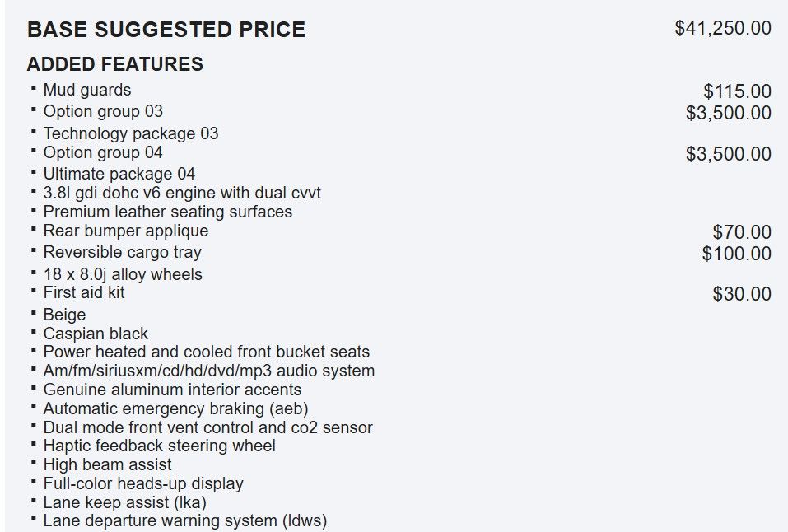Click the Base Suggested Price heading

[x=166, y=30]
